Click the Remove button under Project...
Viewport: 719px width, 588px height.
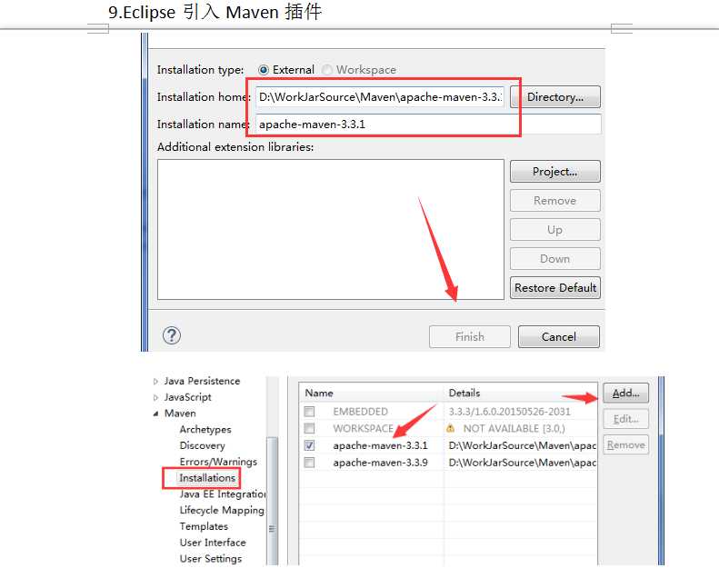(554, 201)
